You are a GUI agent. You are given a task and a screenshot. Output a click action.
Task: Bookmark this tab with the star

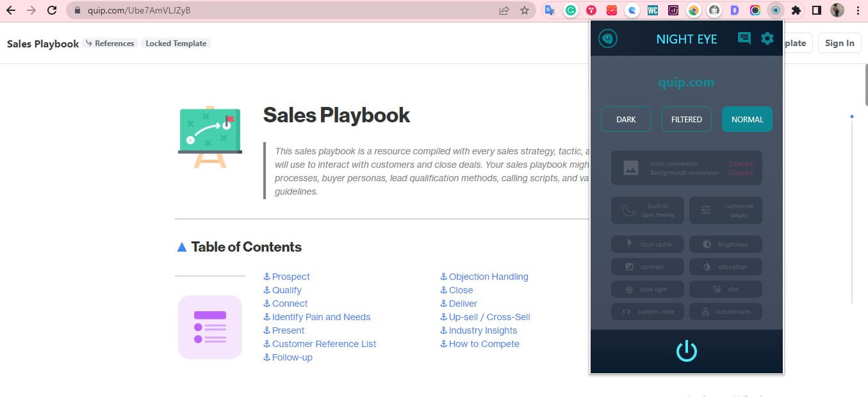coord(525,10)
